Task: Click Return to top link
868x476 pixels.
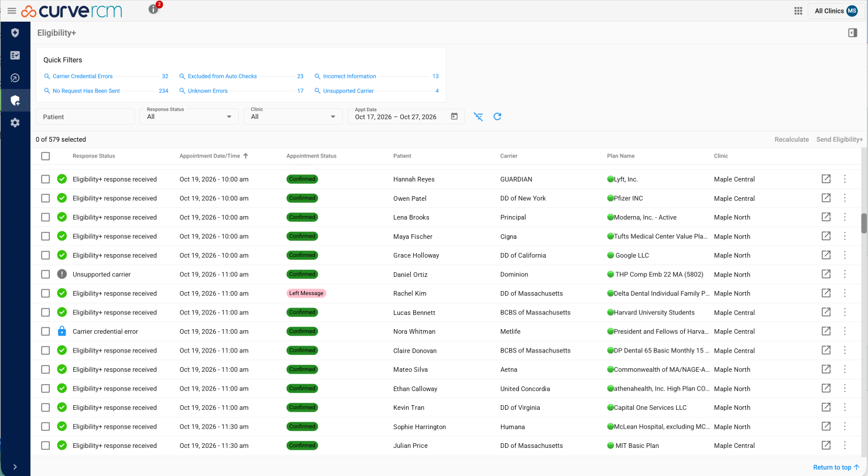Action: [836, 467]
